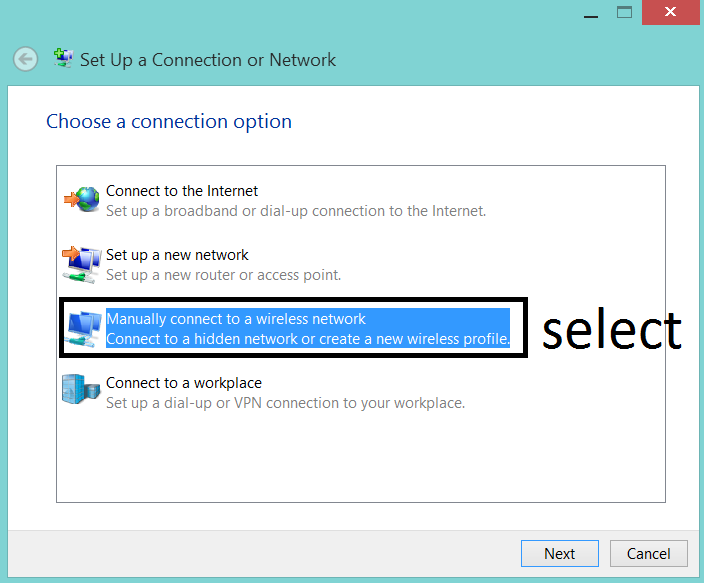
Task: Click 'Set up a dial-up or VPN connection' description
Action: point(285,403)
